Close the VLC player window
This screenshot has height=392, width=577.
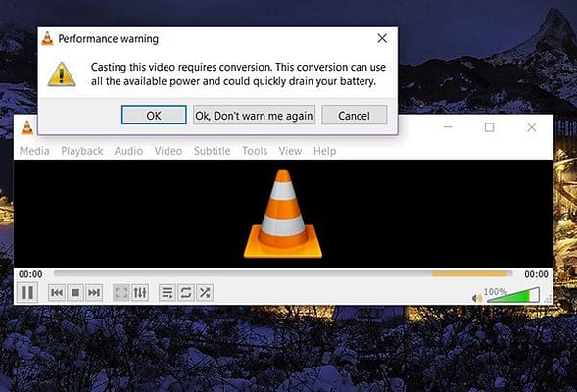coord(531,127)
